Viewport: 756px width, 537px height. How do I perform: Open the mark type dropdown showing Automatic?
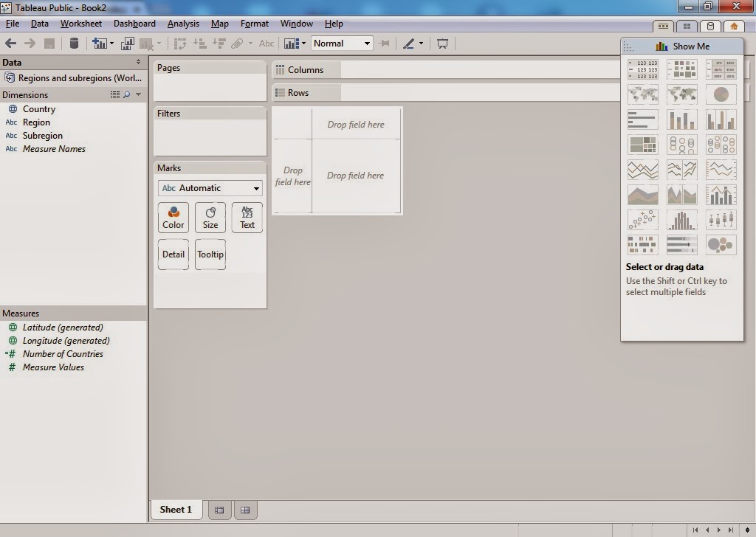pos(209,188)
